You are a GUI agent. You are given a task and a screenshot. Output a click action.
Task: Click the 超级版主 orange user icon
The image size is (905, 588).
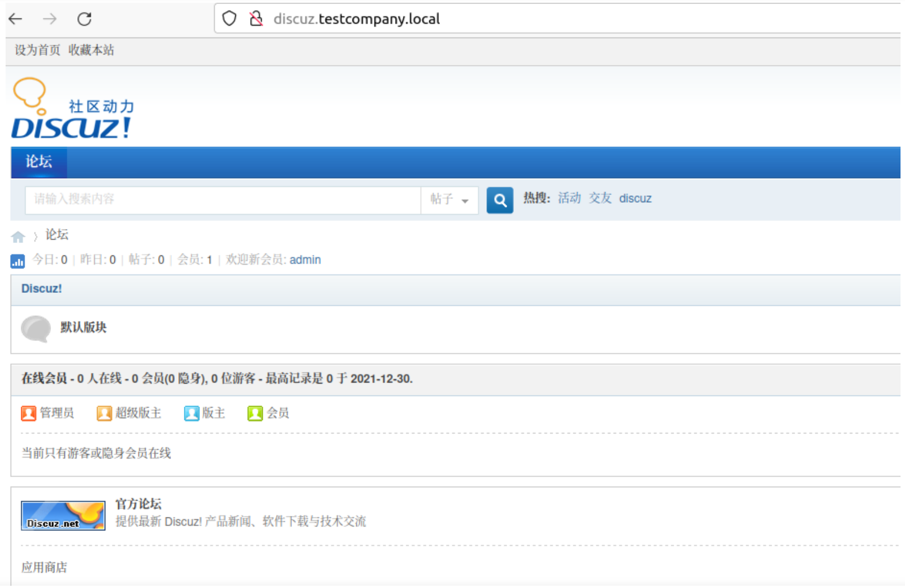[104, 413]
